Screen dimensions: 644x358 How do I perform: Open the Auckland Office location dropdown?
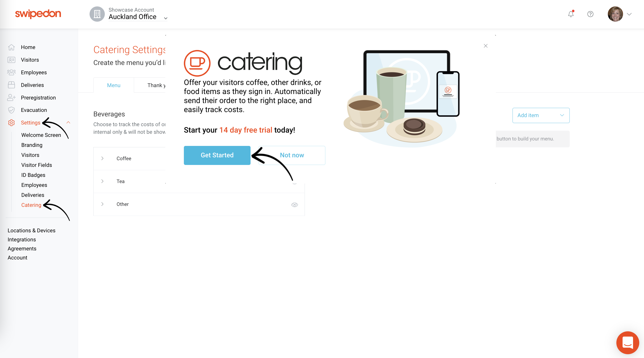click(138, 17)
